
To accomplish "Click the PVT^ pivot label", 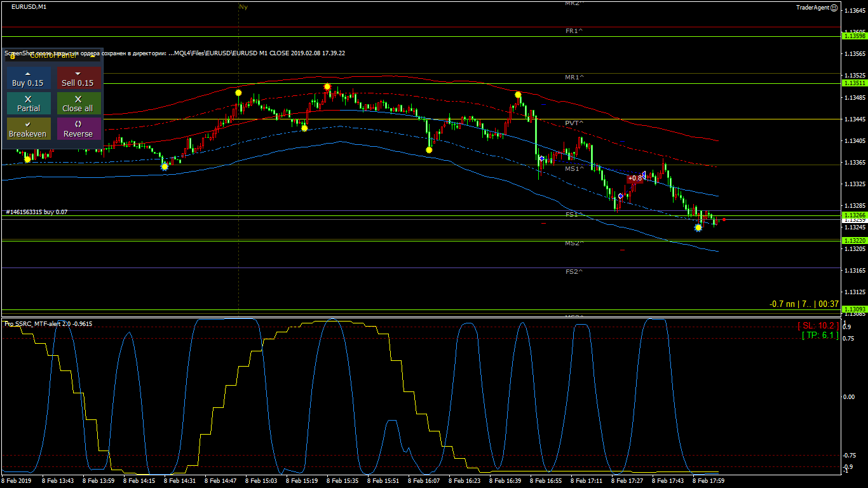I will click(x=574, y=123).
